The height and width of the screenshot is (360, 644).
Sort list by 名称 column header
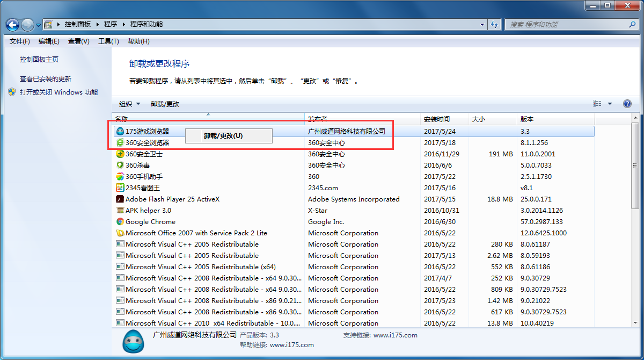[208, 119]
